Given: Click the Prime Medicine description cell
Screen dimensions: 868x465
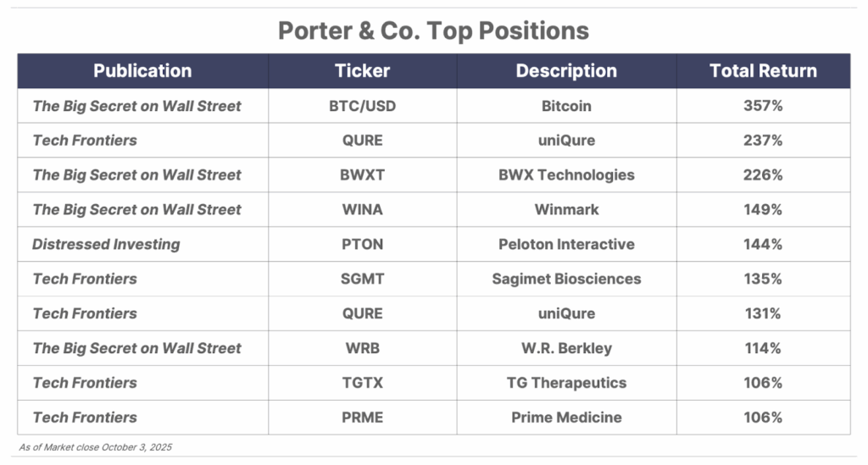Looking at the screenshot, I should 566,418.
